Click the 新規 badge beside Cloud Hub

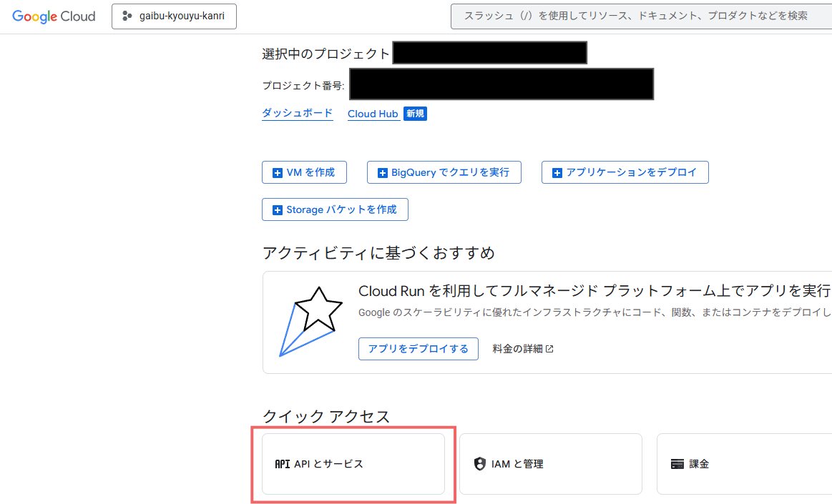click(415, 114)
